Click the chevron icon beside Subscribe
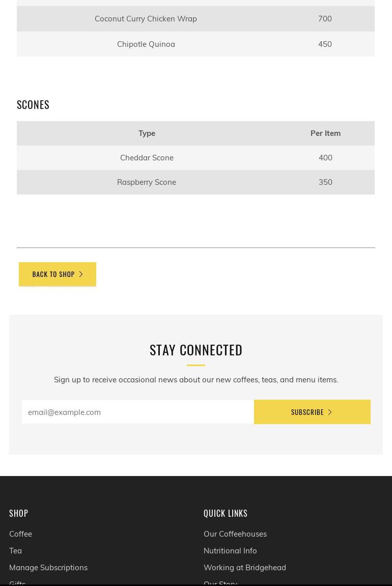The width and height of the screenshot is (392, 586). pyautogui.click(x=330, y=412)
